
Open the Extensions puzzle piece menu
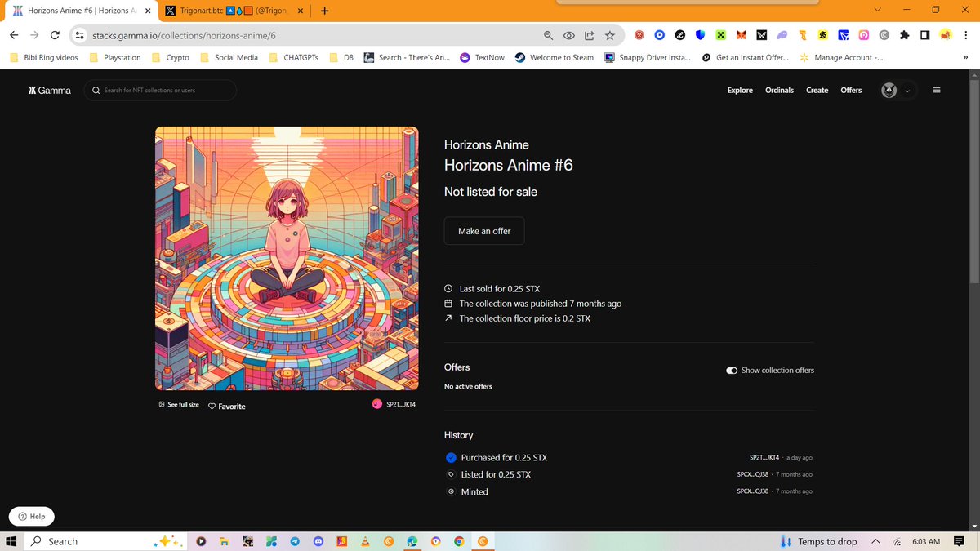[x=904, y=35]
